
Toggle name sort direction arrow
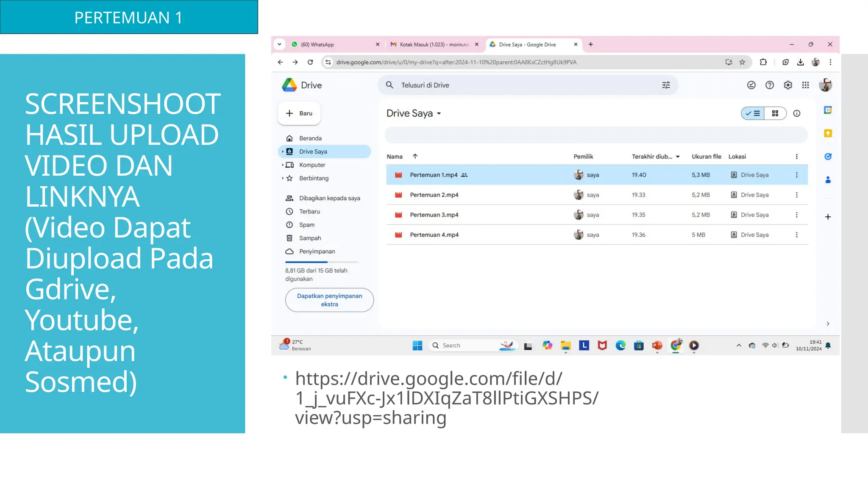tap(415, 156)
